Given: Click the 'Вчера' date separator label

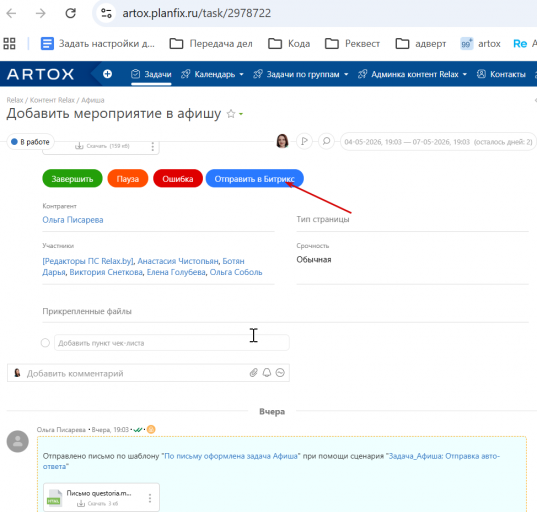Looking at the screenshot, I should [x=272, y=412].
